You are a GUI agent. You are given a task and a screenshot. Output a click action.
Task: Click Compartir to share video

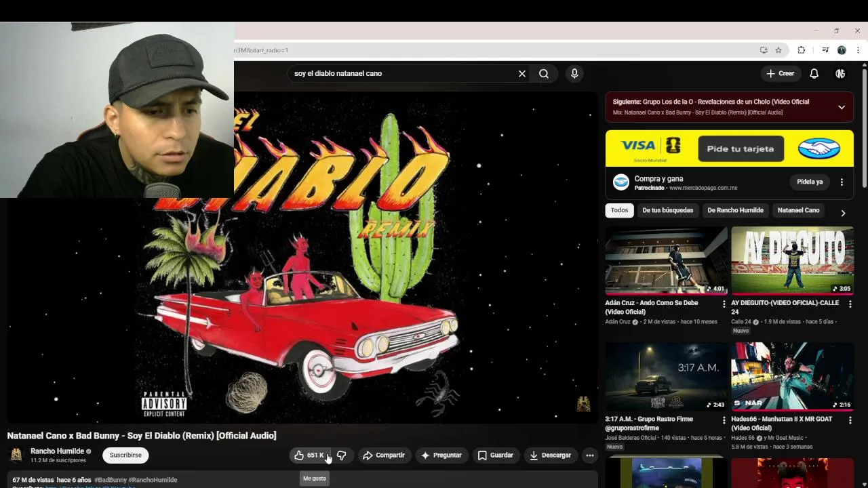click(384, 455)
